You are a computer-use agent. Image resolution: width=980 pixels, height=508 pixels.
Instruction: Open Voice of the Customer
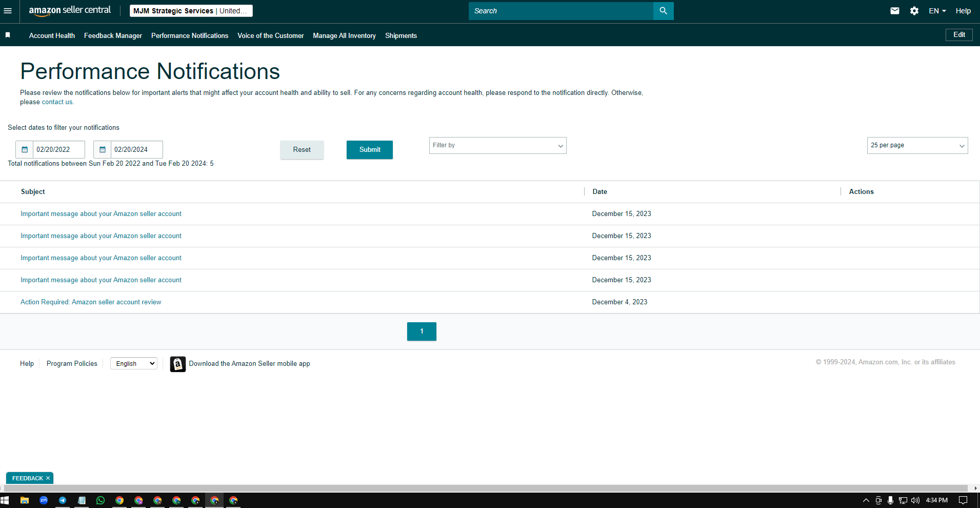(271, 35)
